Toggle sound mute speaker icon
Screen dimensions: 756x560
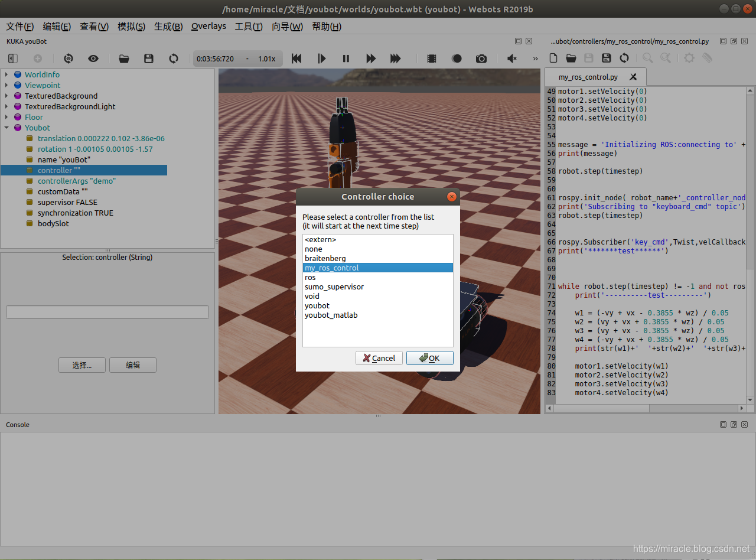pos(512,58)
